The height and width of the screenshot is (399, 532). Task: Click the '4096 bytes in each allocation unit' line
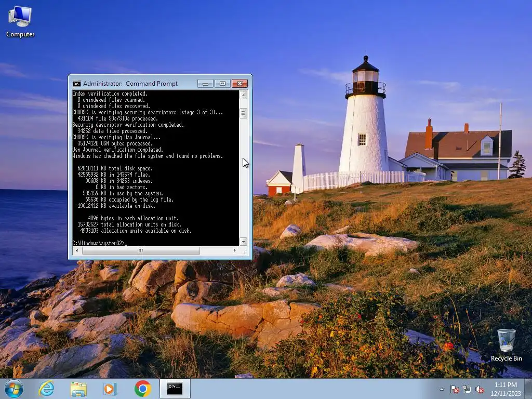pos(133,218)
